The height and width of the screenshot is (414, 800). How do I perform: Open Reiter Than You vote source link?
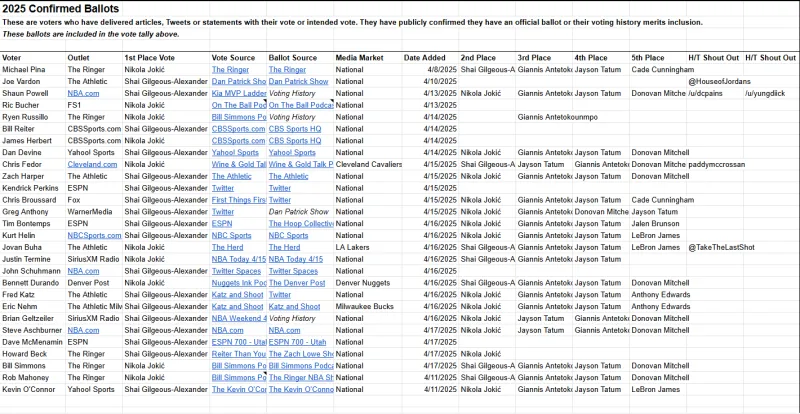coord(239,354)
